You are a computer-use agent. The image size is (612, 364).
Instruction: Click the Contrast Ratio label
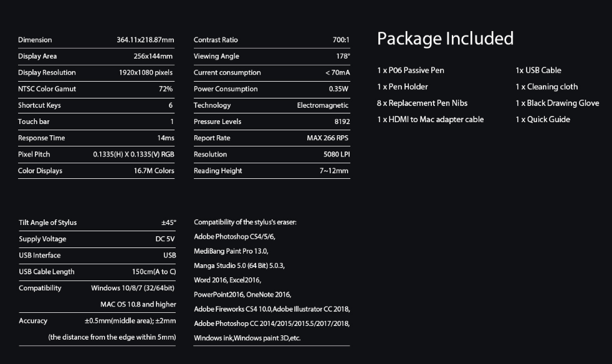click(216, 40)
